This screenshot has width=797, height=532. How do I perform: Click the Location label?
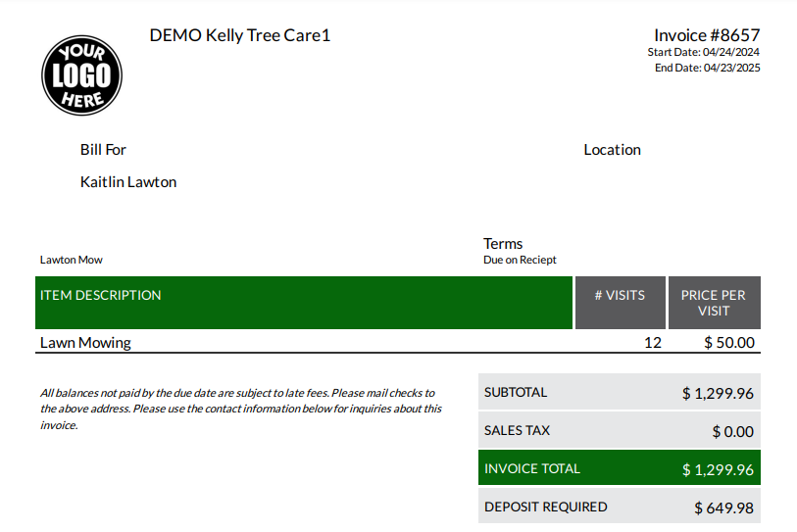(x=612, y=150)
